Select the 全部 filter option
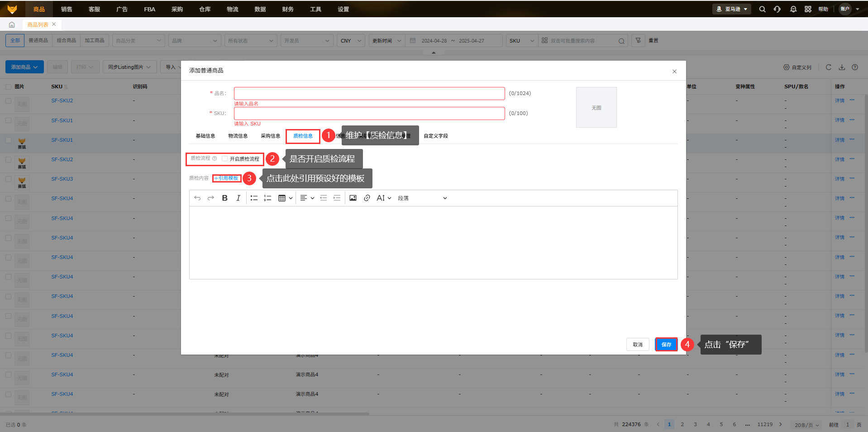Screen dimensions: 868x432 click(15, 41)
